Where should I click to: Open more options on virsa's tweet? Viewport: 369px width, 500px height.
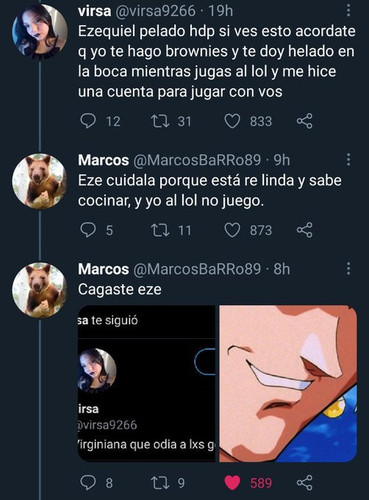point(348,11)
